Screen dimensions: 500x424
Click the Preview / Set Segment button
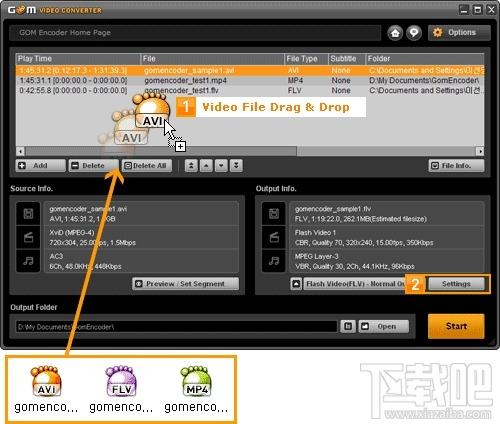(x=186, y=284)
